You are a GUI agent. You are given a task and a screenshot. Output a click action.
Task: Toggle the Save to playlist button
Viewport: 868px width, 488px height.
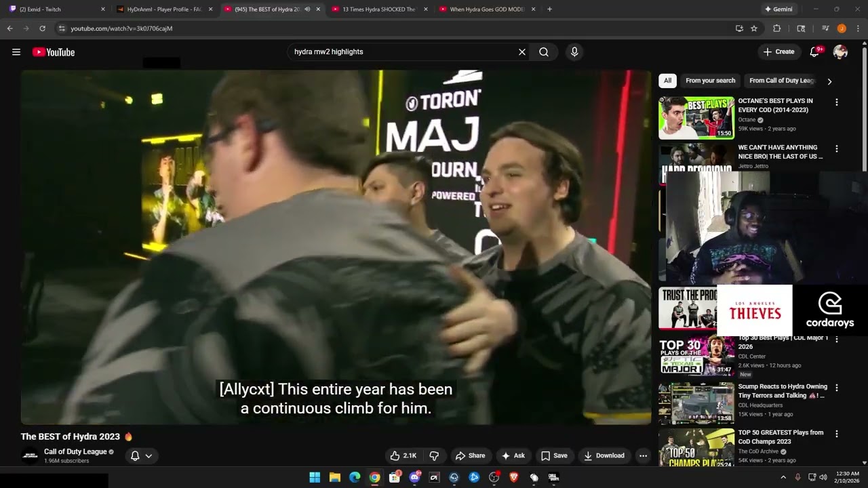pyautogui.click(x=554, y=455)
